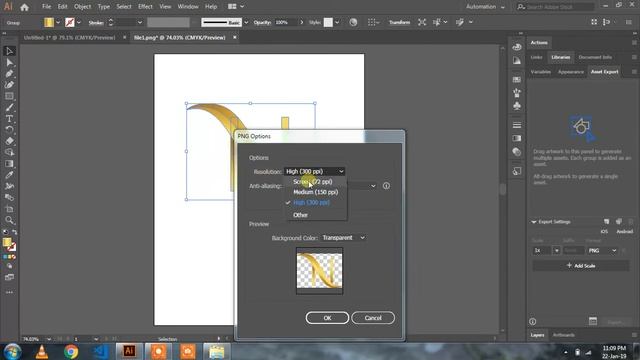Select the Shape Builder tool
The width and height of the screenshot is (640, 360).
pyautogui.click(x=9, y=152)
